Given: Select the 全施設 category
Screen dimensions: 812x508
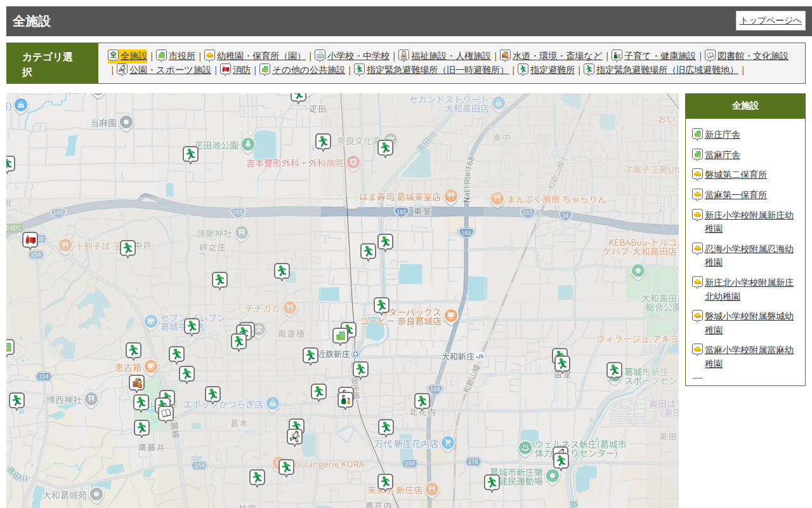Looking at the screenshot, I should 133,56.
